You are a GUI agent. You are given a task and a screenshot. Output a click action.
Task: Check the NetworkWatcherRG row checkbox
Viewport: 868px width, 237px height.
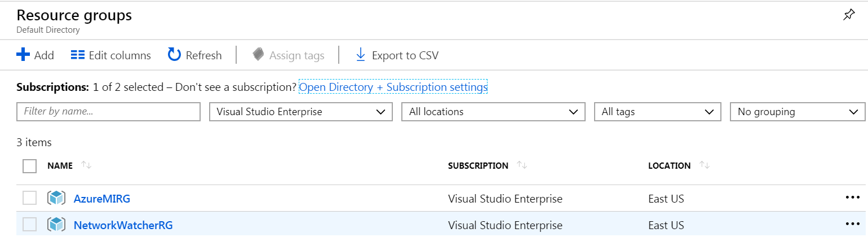point(30,225)
